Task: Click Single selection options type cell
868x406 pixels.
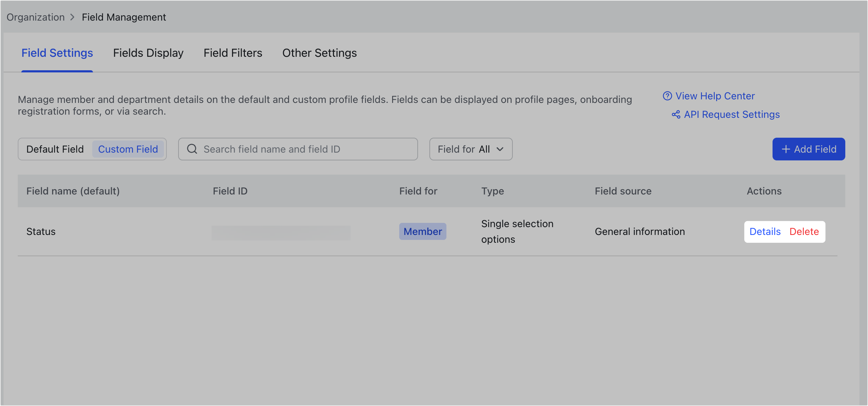Action: (517, 231)
